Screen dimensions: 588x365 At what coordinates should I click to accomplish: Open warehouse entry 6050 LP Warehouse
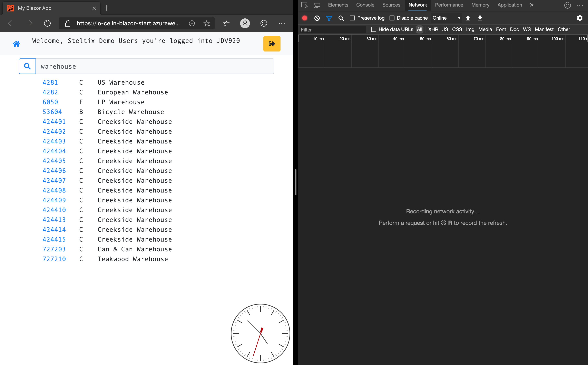[x=50, y=102]
